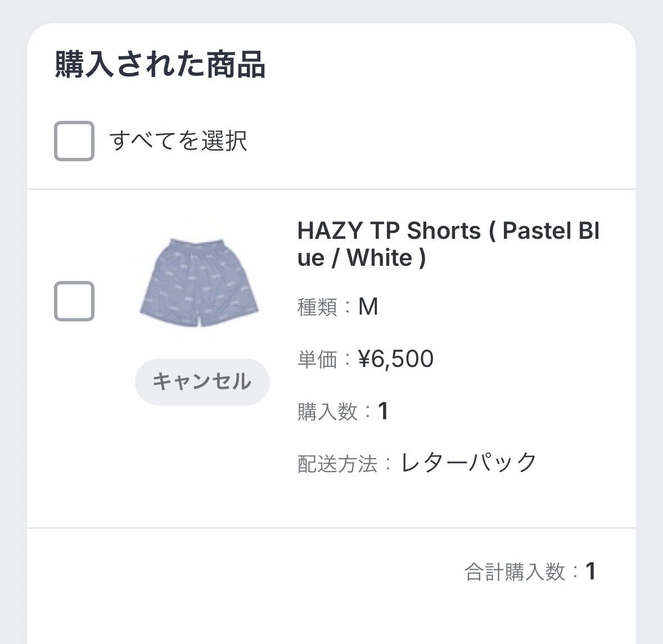The width and height of the screenshot is (663, 644).
Task: Select the total purchase count value
Action: [590, 572]
